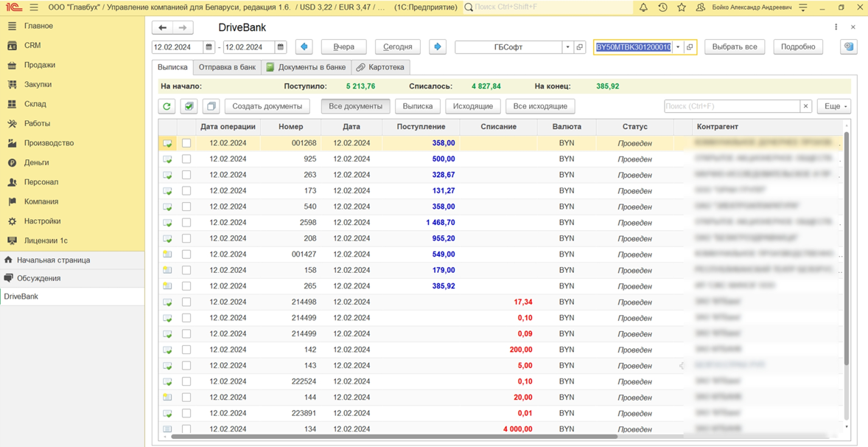
Task: Expand ГБСофт organization dropdown
Action: (567, 47)
